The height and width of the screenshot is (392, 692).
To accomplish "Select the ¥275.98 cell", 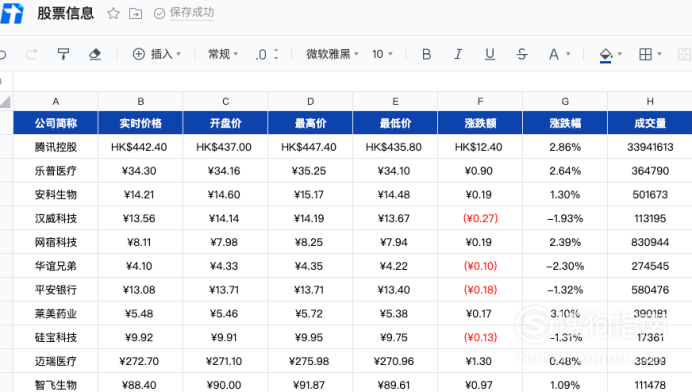I will click(310, 361).
